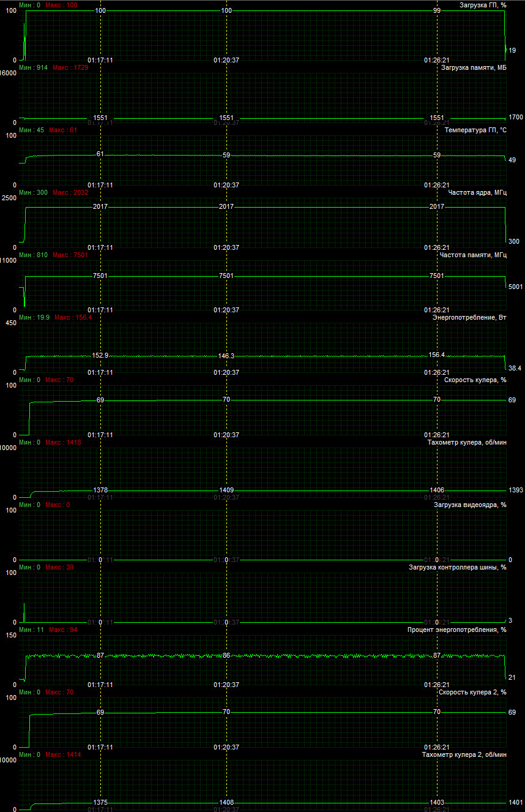Viewport: 525px width, 812px height.
Task: Click the current power percent value 21
Action: click(x=512, y=677)
